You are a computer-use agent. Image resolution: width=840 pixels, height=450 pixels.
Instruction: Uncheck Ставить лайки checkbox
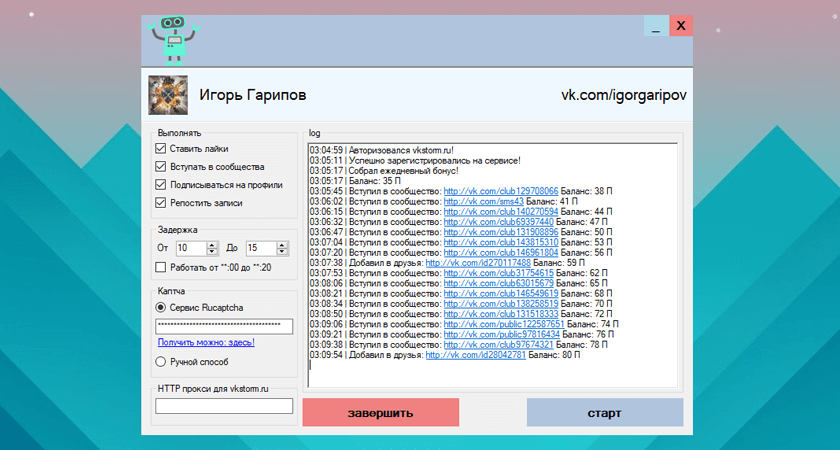(x=160, y=148)
